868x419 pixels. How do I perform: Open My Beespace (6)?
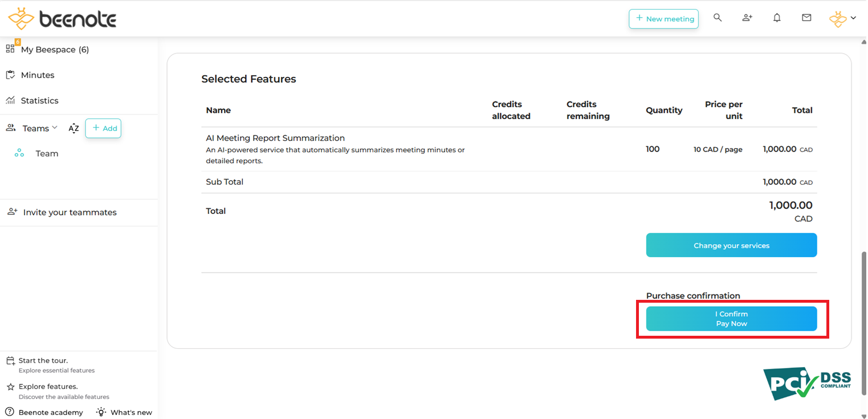pos(55,50)
